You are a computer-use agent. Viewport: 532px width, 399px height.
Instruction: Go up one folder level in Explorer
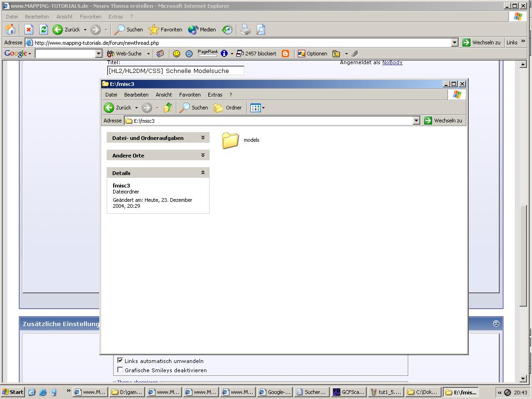point(168,108)
